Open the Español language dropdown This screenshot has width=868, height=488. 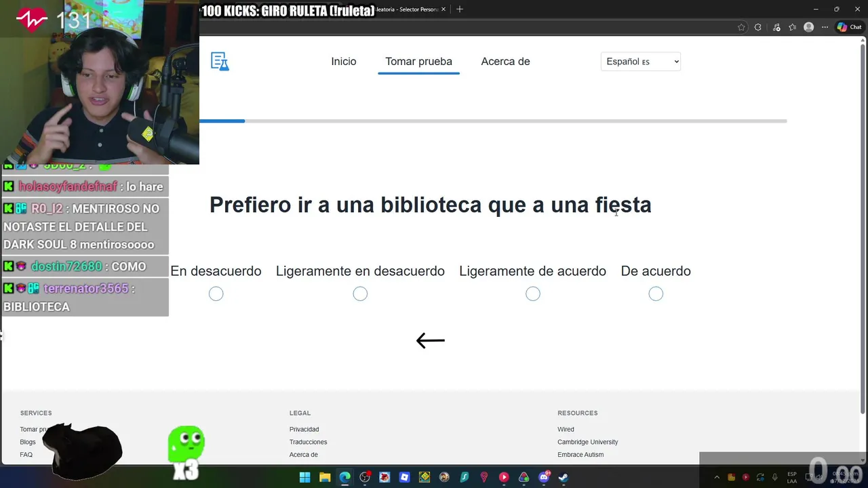tap(641, 62)
